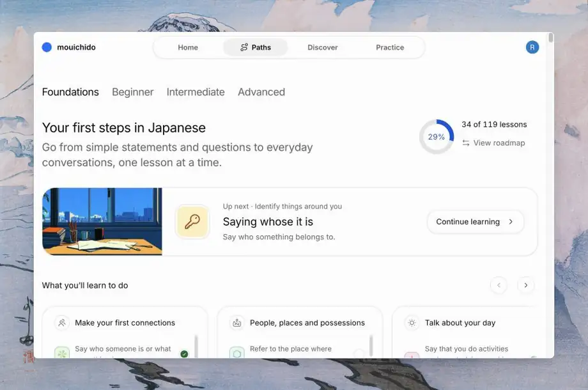Select the Foundations level tab
This screenshot has width=588, height=390.
click(70, 92)
